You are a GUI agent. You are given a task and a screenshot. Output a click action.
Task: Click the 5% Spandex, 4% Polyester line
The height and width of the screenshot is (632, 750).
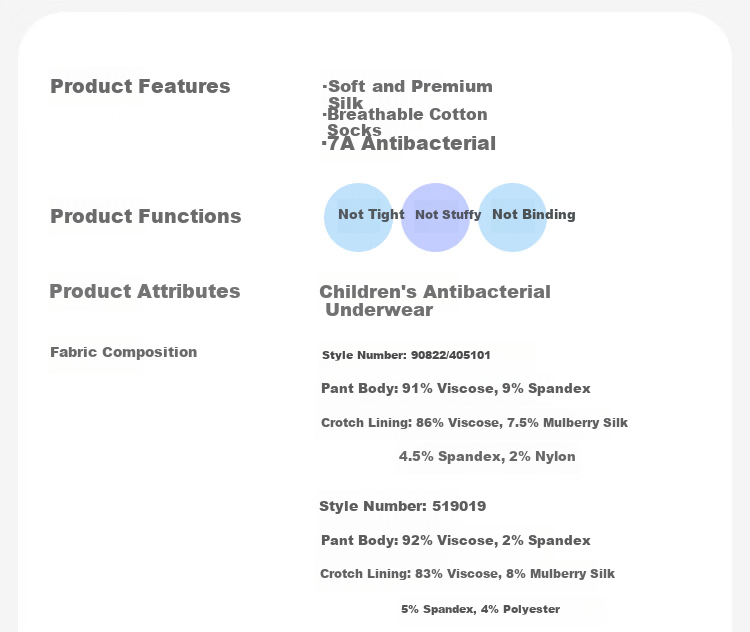pos(480,609)
